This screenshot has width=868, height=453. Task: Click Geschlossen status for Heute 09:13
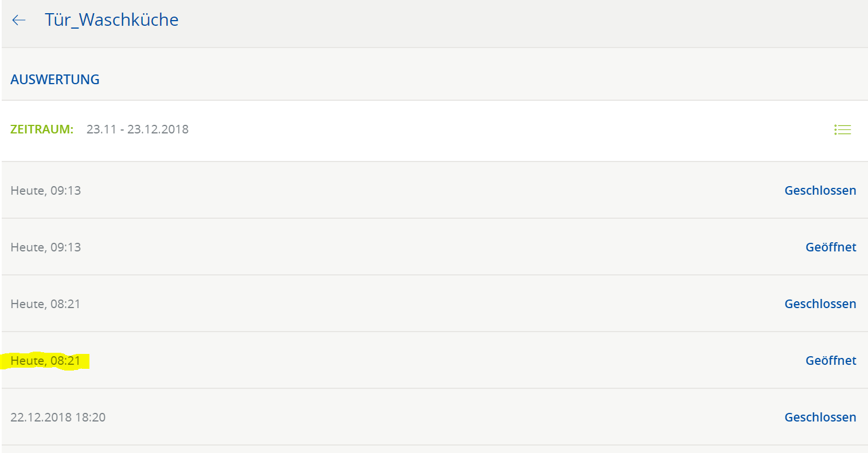pyautogui.click(x=820, y=191)
